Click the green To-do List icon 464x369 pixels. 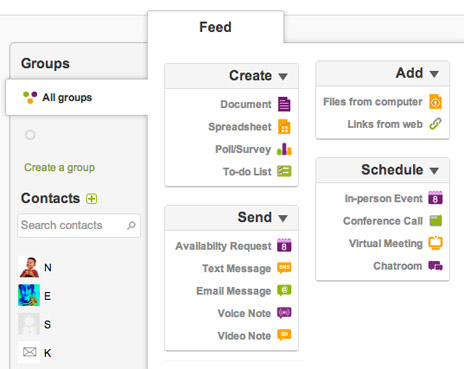pos(284,171)
